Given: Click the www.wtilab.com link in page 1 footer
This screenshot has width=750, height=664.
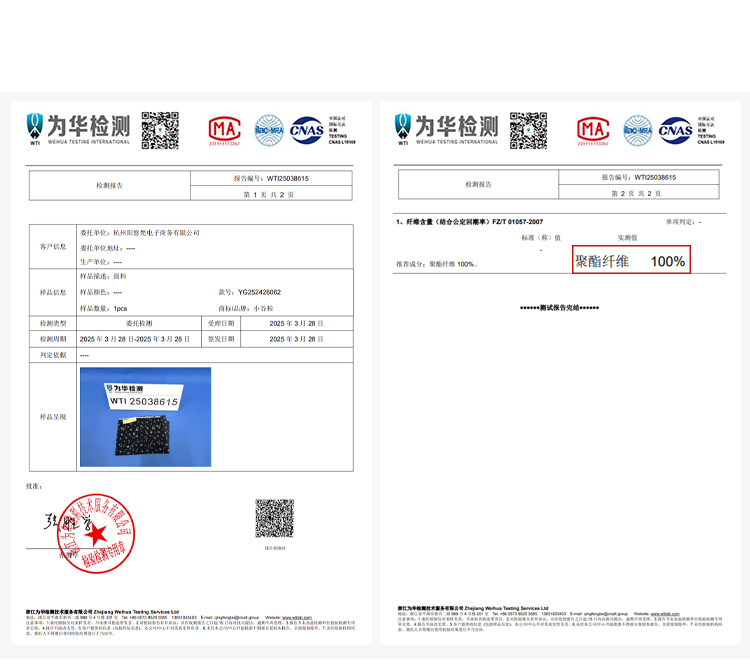Looking at the screenshot, I should (x=297, y=617).
